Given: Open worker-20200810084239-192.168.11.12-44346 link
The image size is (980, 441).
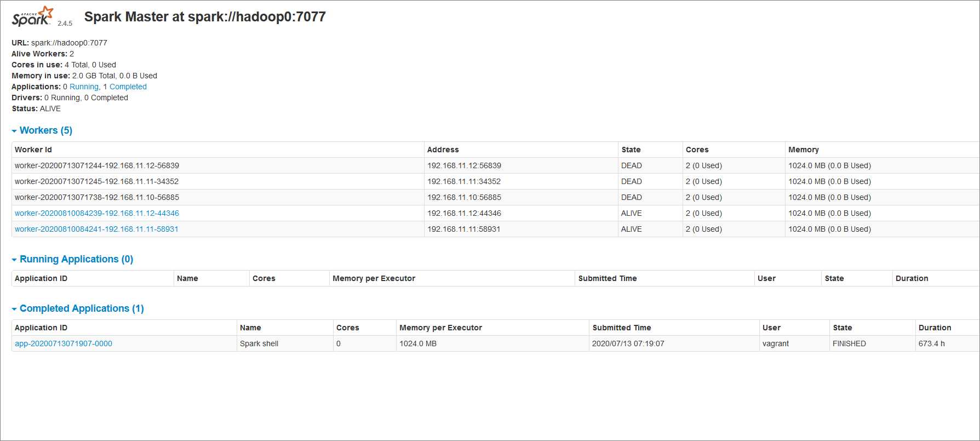Looking at the screenshot, I should (x=97, y=213).
